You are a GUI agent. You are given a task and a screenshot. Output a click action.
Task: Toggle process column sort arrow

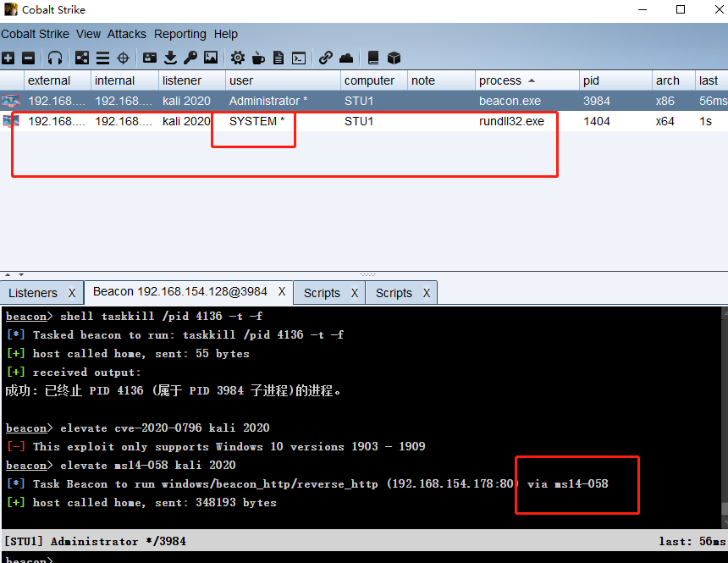click(532, 80)
